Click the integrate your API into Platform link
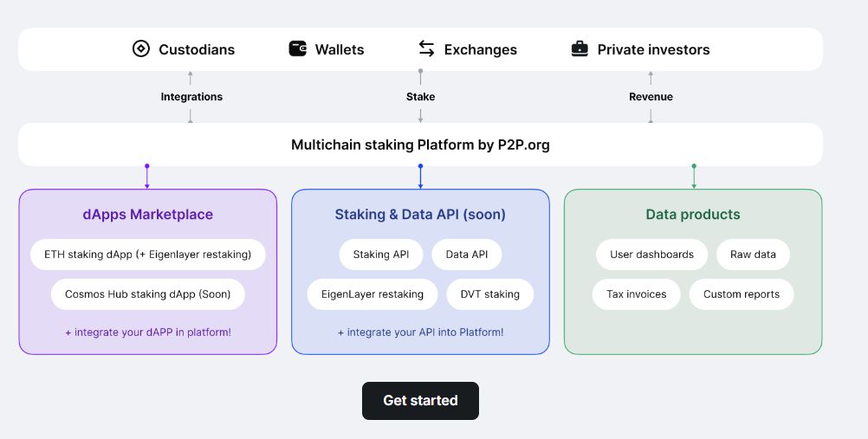868x439 pixels. [x=421, y=332]
